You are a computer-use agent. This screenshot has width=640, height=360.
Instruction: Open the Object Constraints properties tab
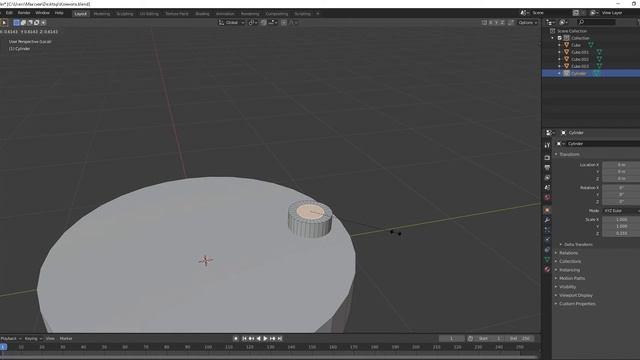click(x=547, y=249)
